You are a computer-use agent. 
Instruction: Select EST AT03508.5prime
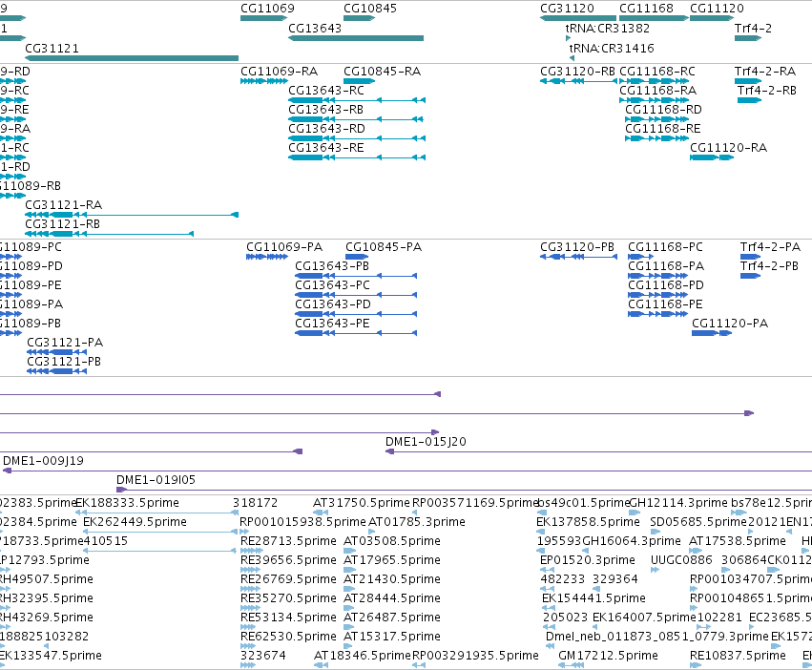pos(392,541)
